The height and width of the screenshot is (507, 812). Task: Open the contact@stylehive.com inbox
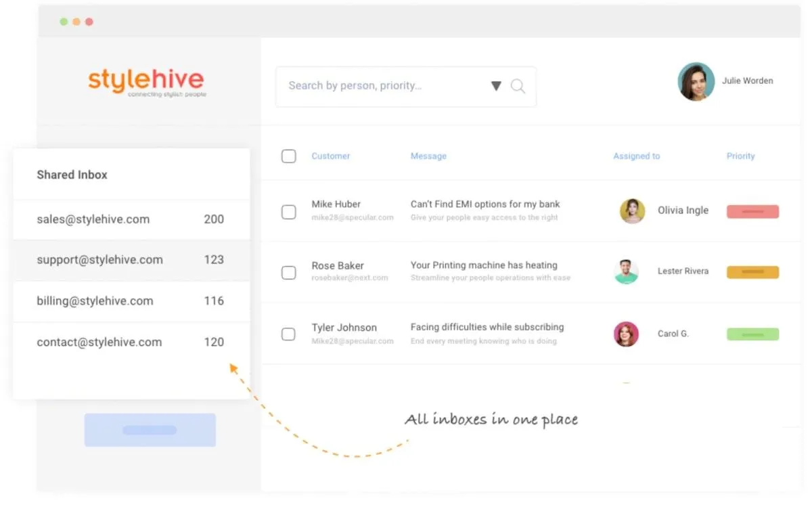pyautogui.click(x=131, y=343)
